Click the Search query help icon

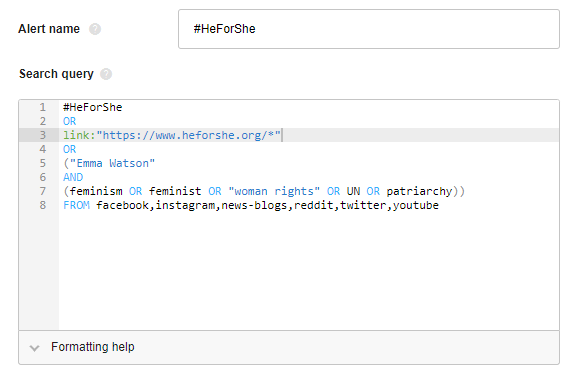tap(106, 74)
